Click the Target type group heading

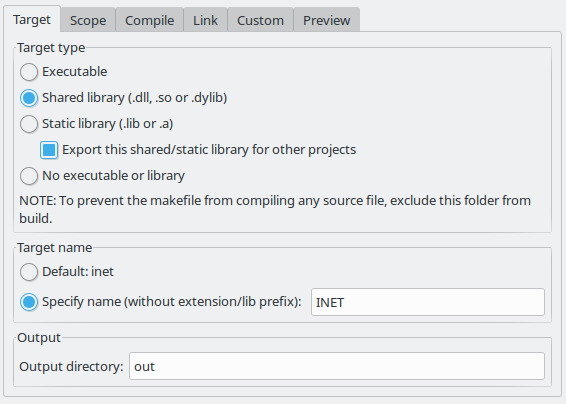[51, 48]
